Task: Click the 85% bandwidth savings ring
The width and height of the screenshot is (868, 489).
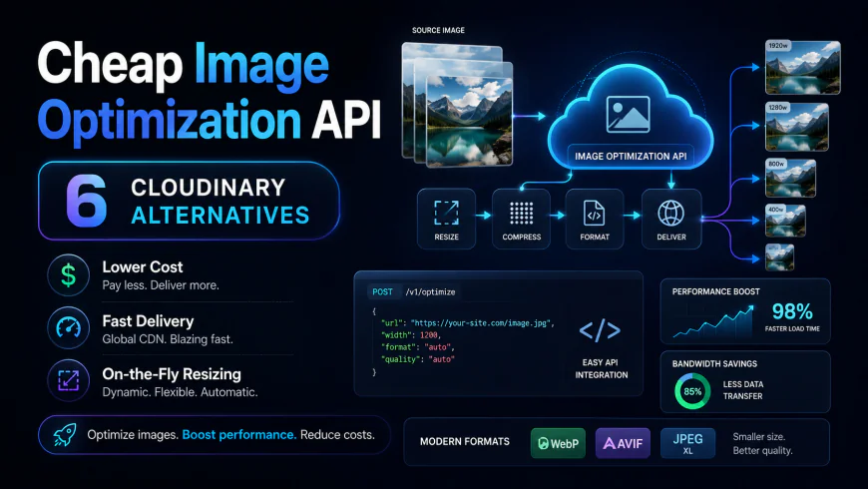Action: (692, 391)
